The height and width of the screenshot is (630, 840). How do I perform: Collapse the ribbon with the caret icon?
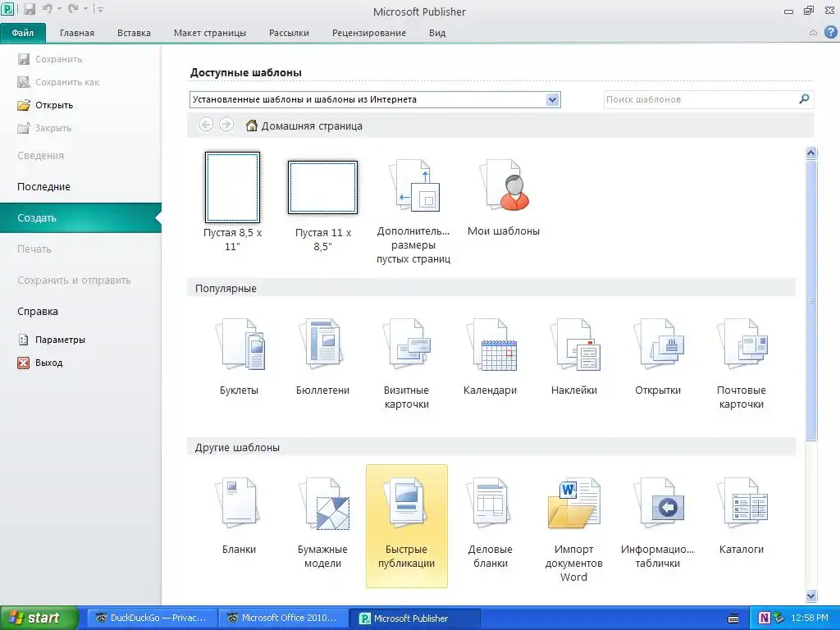(x=813, y=33)
